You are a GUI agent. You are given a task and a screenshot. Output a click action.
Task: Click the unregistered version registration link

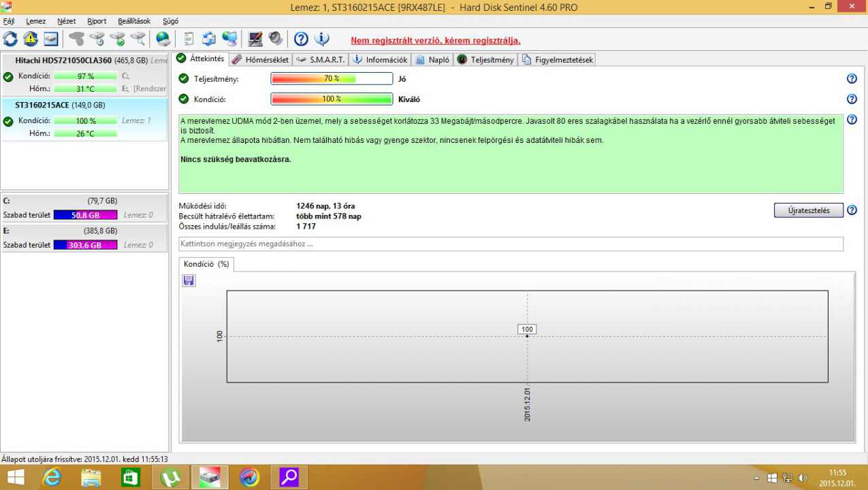click(x=436, y=41)
